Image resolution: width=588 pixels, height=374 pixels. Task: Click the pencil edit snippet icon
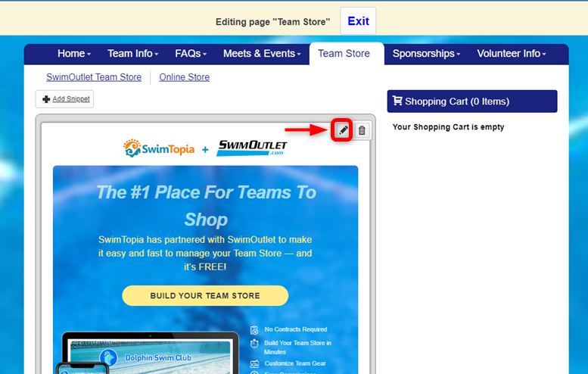[x=343, y=130]
